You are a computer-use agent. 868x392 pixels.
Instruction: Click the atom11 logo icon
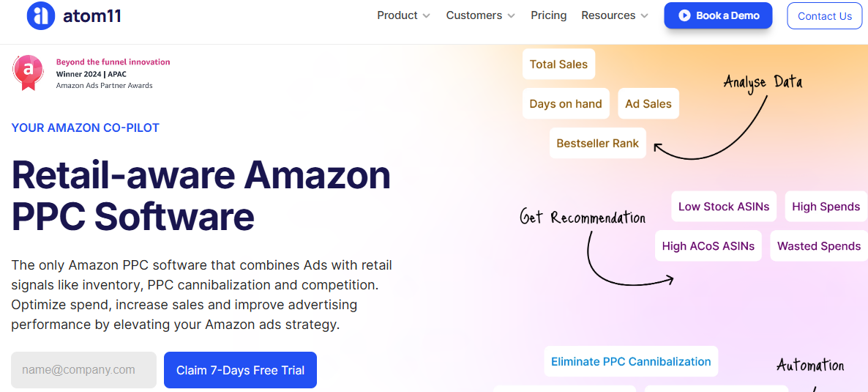click(40, 15)
